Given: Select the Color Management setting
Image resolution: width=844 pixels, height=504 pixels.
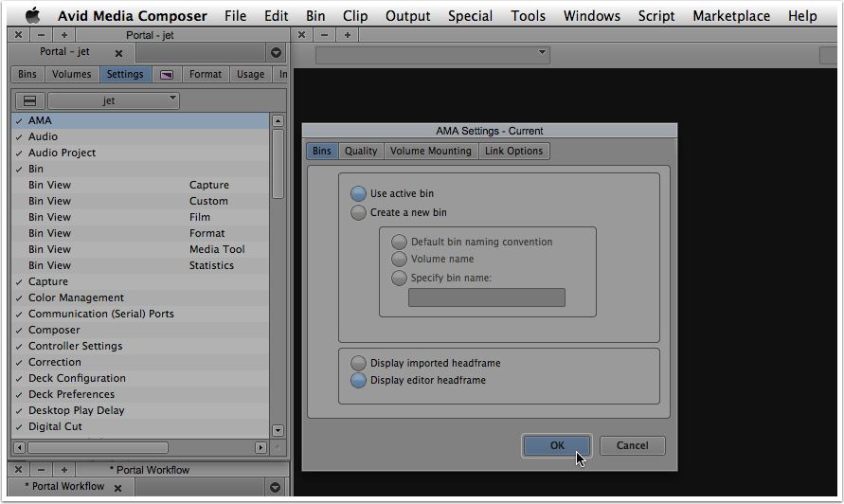Looking at the screenshot, I should coord(140,297).
